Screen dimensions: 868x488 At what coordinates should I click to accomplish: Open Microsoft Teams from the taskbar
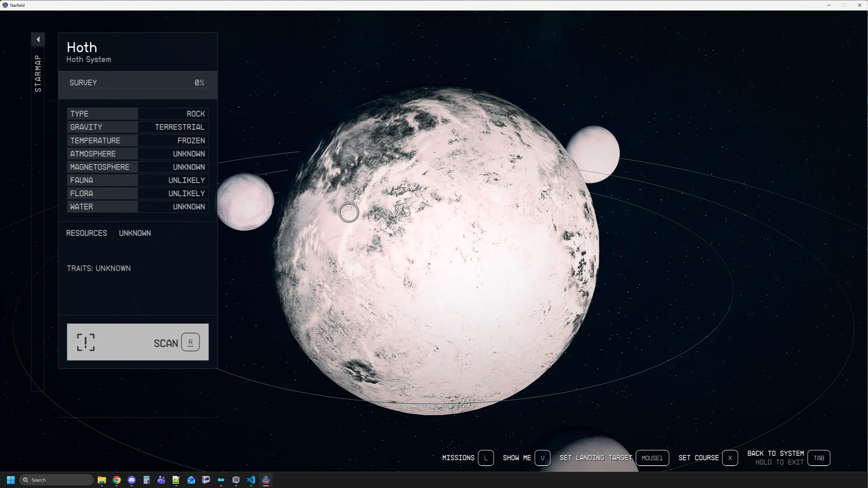pyautogui.click(x=161, y=480)
